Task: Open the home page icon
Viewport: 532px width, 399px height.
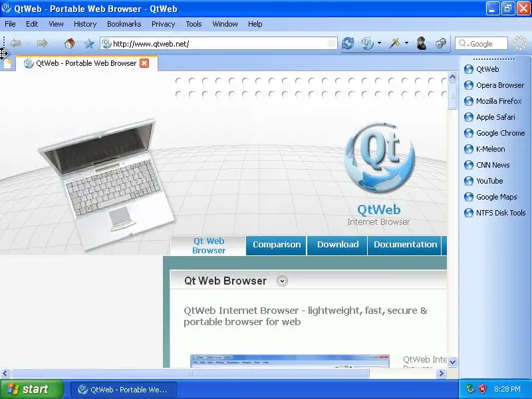Action: click(70, 43)
